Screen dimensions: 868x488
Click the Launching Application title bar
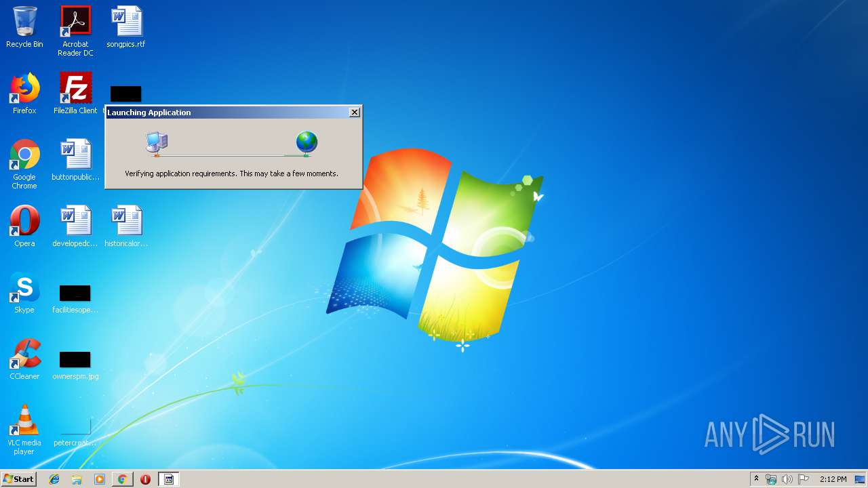(x=227, y=113)
